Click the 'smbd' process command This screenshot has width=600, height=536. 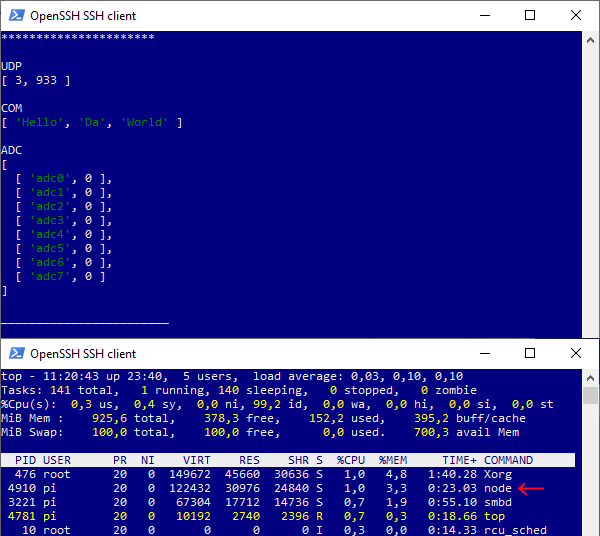click(498, 502)
